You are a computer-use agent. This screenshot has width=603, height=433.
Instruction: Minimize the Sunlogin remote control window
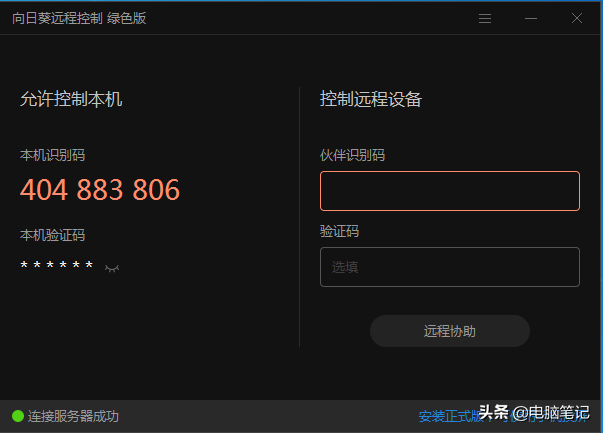pos(531,18)
